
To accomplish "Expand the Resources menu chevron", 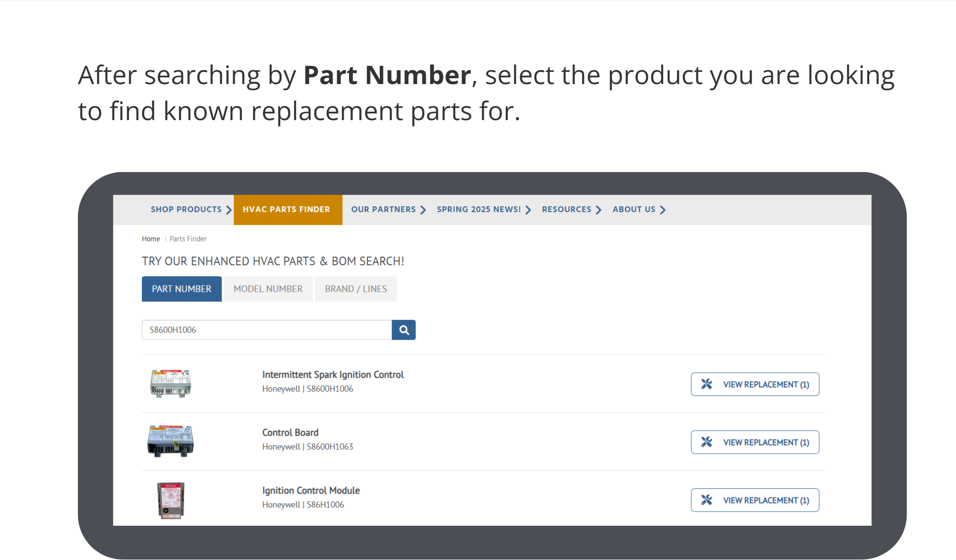I will tap(599, 210).
